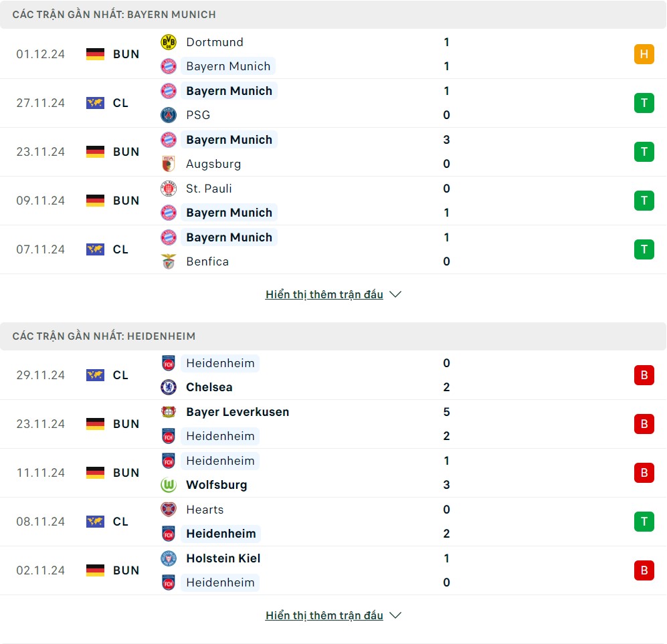The width and height of the screenshot is (667, 644).
Task: Click the Chelsea club crest icon
Action: coord(169,387)
